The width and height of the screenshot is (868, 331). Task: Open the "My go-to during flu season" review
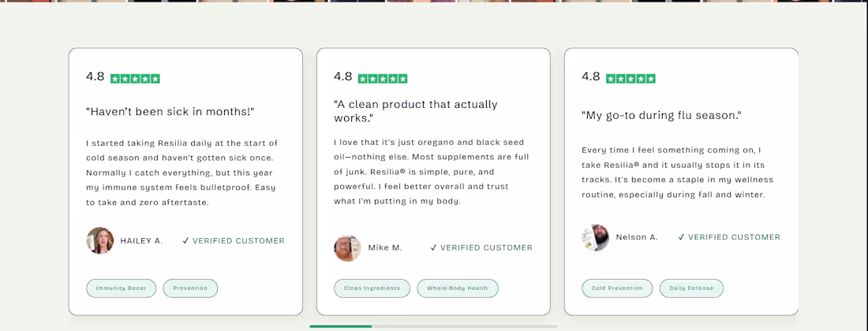(661, 115)
